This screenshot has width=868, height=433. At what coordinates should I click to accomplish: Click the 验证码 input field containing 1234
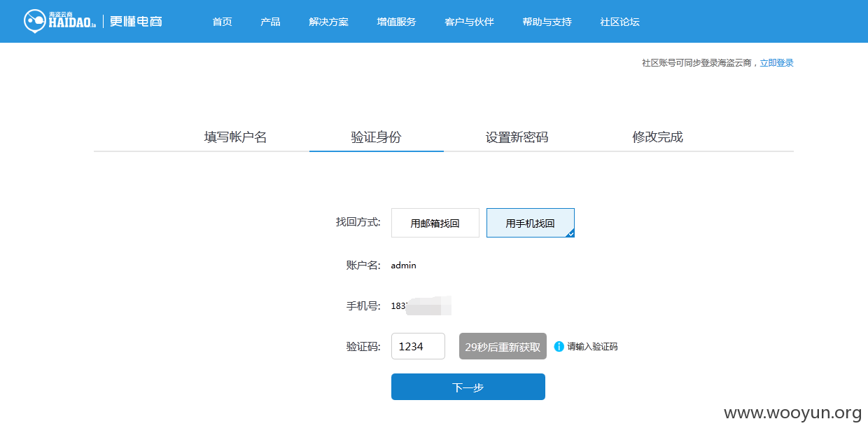tap(418, 346)
